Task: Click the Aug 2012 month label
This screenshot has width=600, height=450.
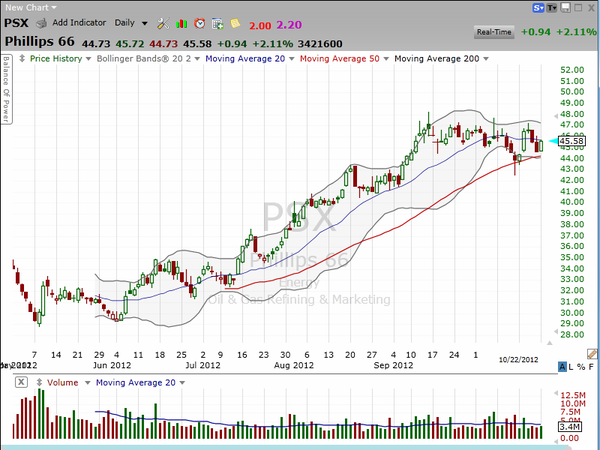Action: 293,365
